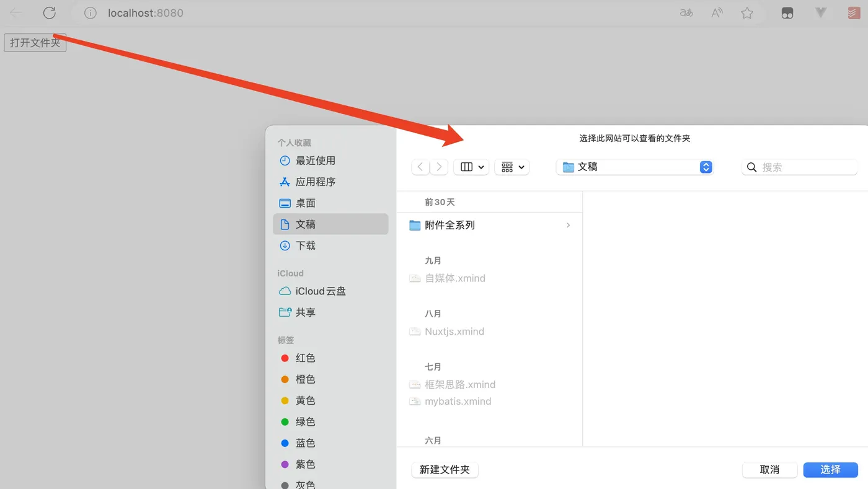Image resolution: width=868 pixels, height=489 pixels.
Task: Open the red Todoist extension icon
Action: pos(854,12)
